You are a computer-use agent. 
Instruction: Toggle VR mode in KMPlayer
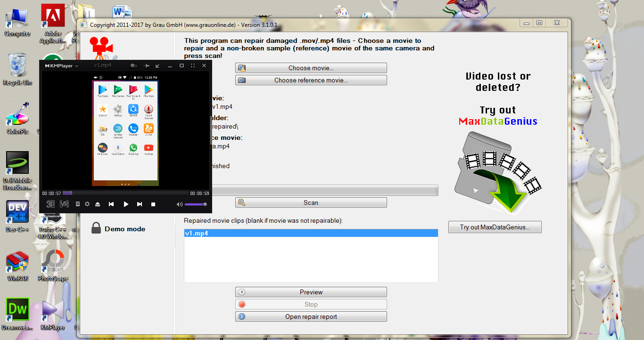click(64, 204)
